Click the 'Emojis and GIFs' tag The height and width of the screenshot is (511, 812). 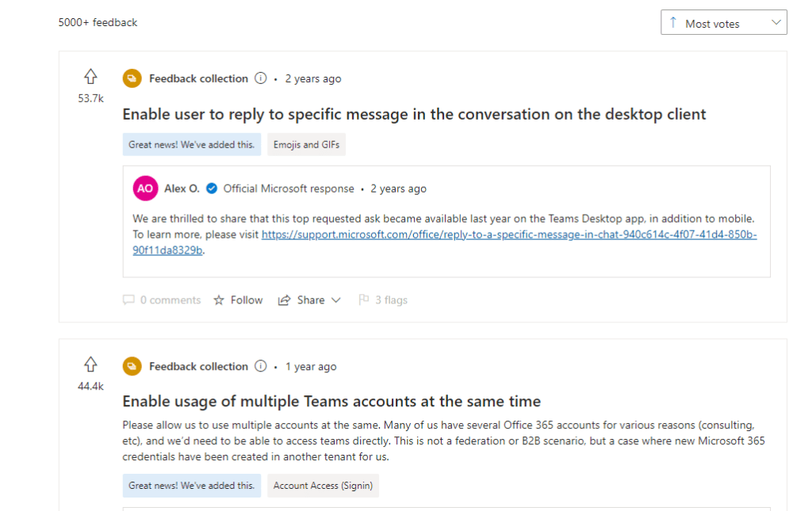[x=307, y=144]
